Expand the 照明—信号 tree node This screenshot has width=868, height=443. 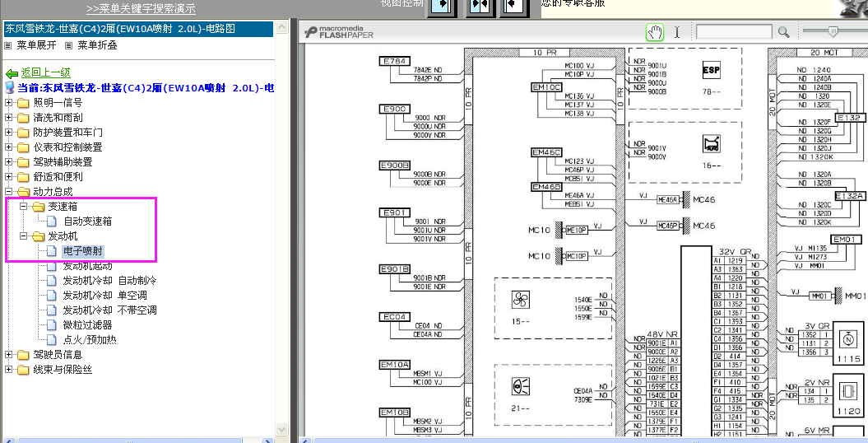pos(9,102)
